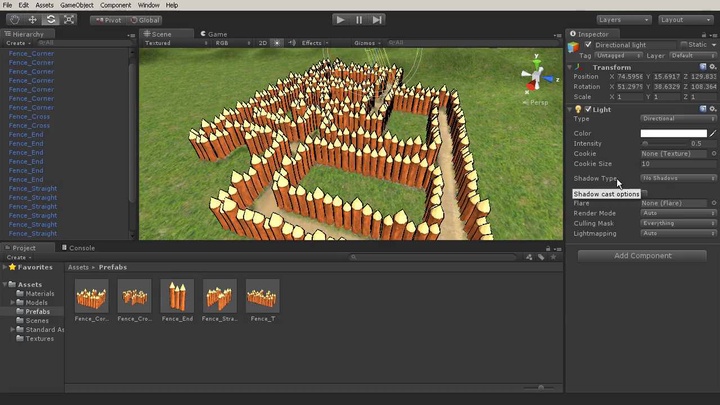This screenshot has height=405, width=720.
Task: Open the Transform component gear menu
Action: tap(712, 67)
